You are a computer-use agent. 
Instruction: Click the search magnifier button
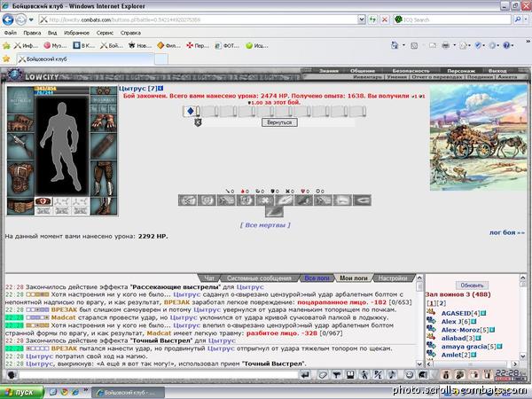coord(518,20)
